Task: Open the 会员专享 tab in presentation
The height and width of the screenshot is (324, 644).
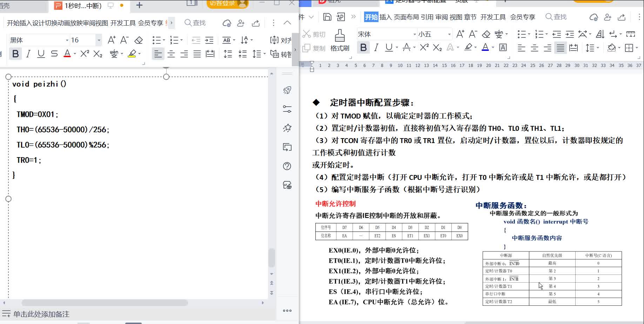Action: [x=150, y=23]
